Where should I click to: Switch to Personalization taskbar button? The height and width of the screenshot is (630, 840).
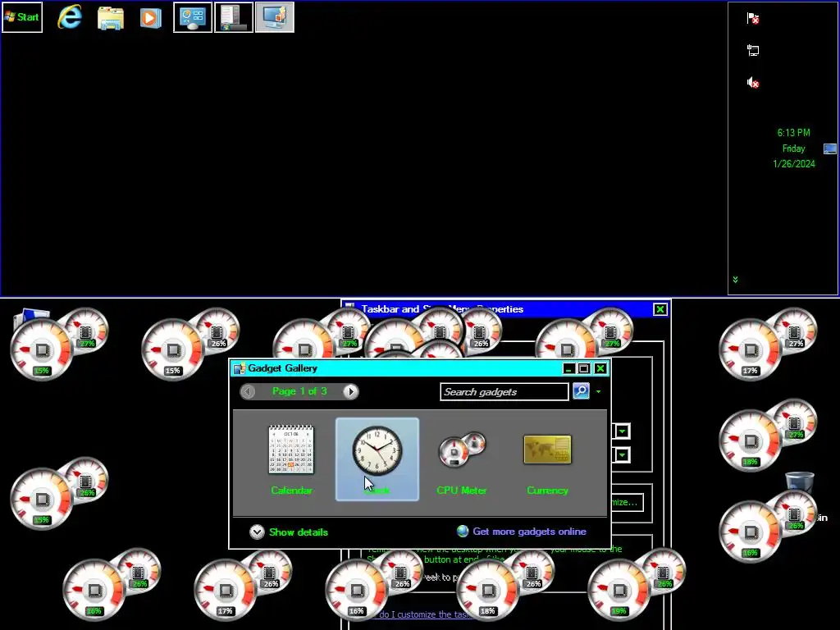[x=274, y=17]
